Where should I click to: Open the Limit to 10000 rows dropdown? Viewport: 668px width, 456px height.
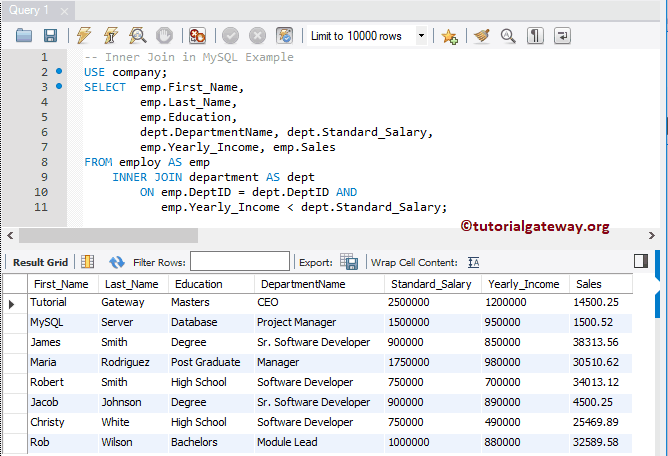click(x=421, y=35)
